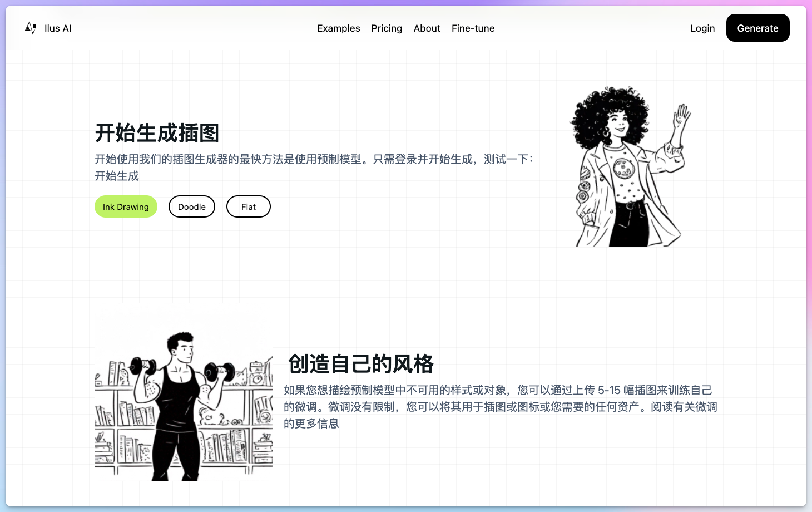Enable the Flat illustration style
Viewport: 812px width, 512px height.
pos(248,206)
